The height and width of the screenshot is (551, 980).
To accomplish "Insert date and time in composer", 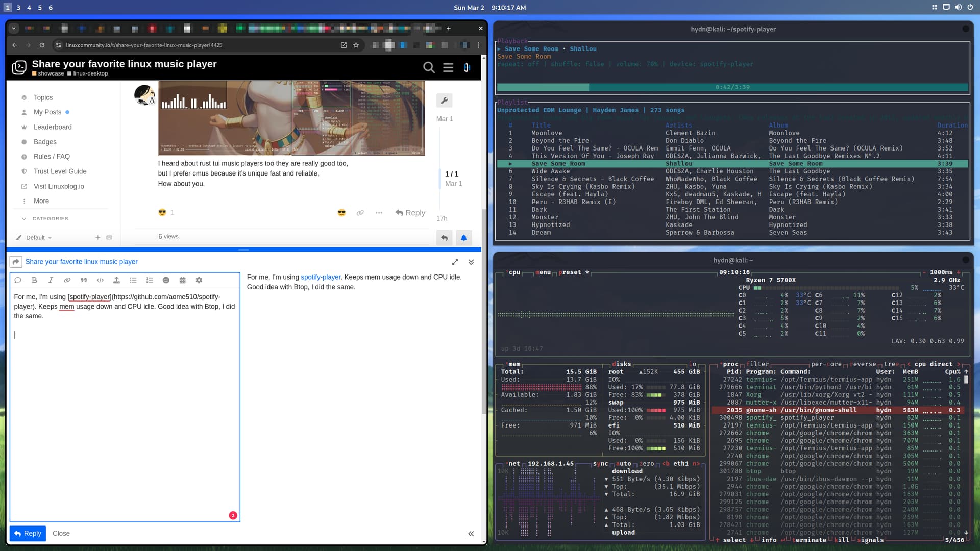I will 182,280.
